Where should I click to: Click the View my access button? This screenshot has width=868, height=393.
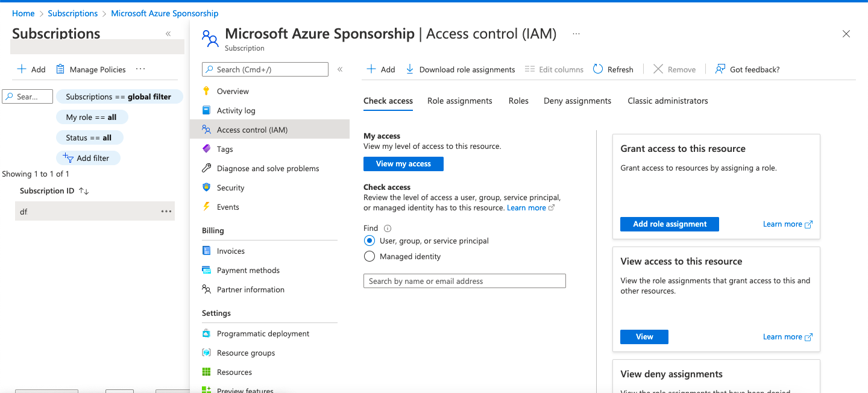(403, 164)
